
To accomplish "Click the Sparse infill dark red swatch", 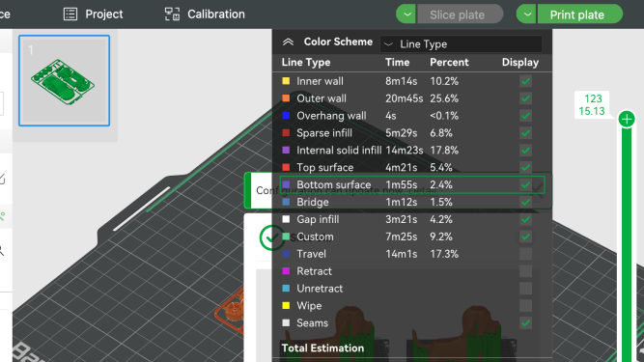I will 286,133.
